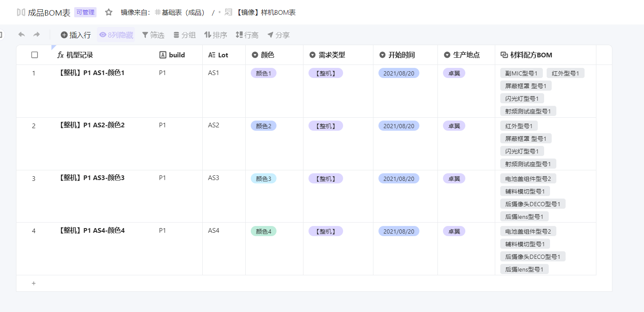Open the 分组 grouping tool
Image resolution: width=644 pixels, height=312 pixels.
pos(185,35)
